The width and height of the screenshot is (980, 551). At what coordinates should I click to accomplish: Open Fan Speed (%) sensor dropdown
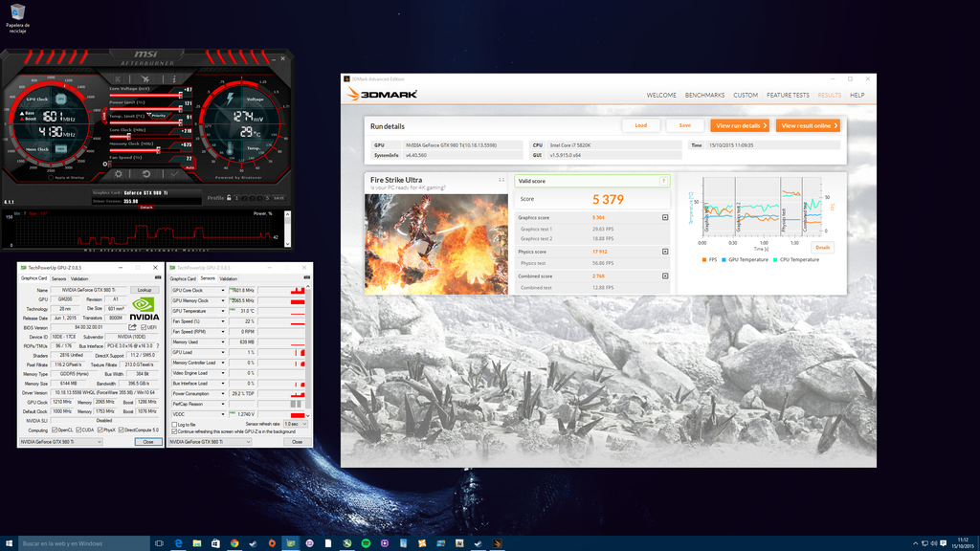pos(222,321)
